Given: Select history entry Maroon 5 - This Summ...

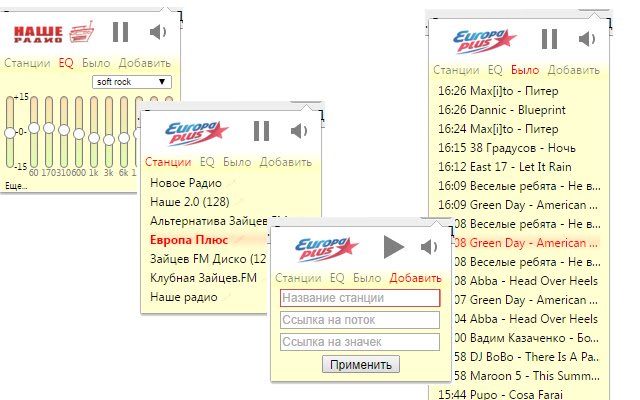Looking at the screenshot, I should click(x=527, y=376).
